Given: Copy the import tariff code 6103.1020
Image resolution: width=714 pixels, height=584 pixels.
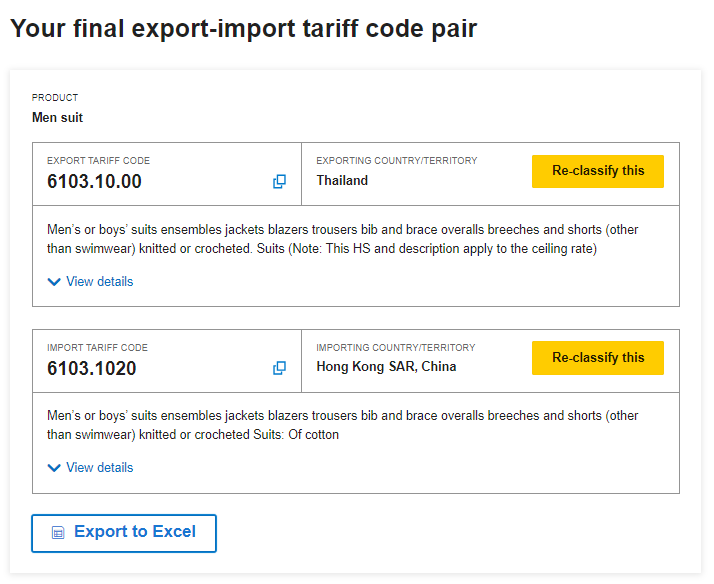Looking at the screenshot, I should [x=280, y=368].
